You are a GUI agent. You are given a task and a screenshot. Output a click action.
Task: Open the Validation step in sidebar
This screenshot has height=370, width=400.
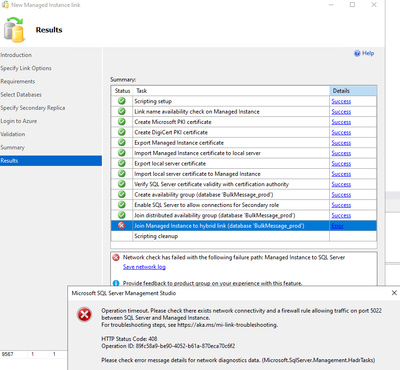point(13,134)
